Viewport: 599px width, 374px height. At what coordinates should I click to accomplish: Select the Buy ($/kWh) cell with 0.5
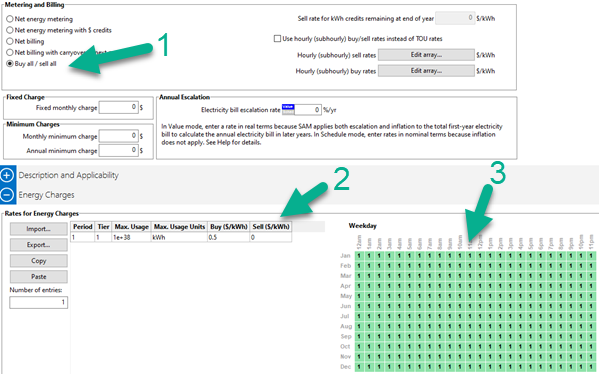[x=228, y=237]
